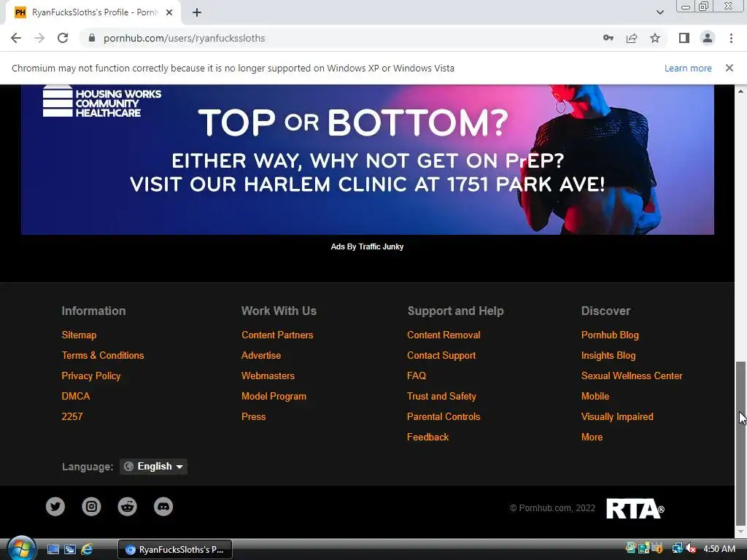Image resolution: width=747 pixels, height=560 pixels.
Task: Close the current browser tab
Action: tap(169, 12)
